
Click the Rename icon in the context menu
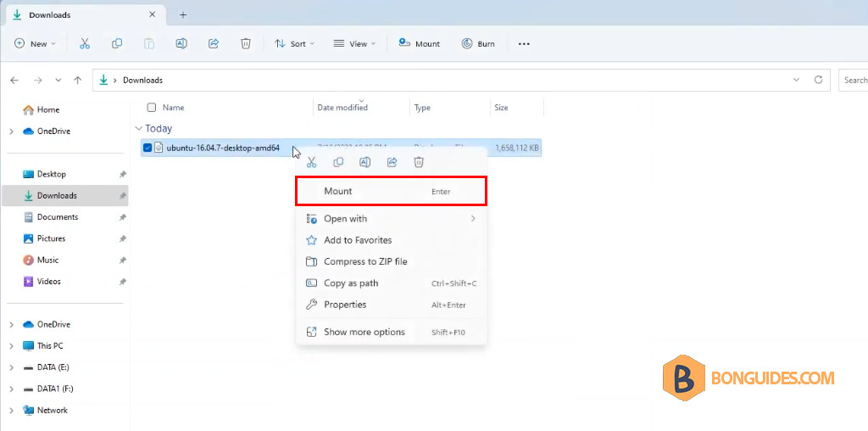(x=364, y=162)
